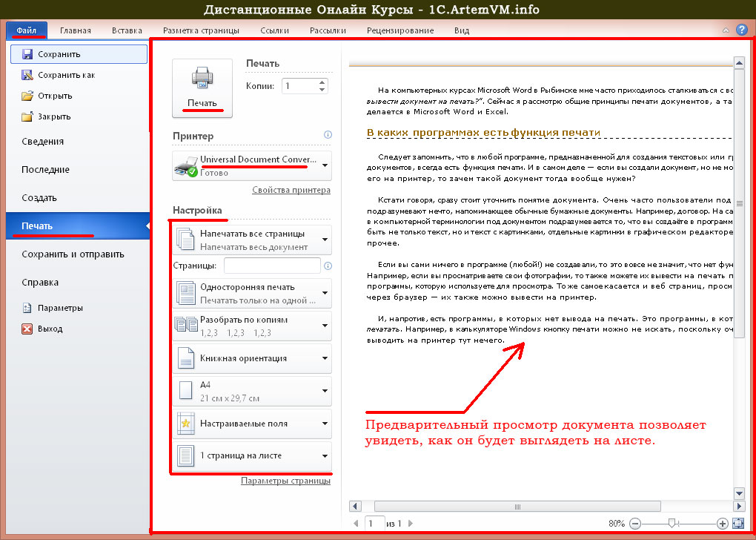Switch to the Рассылки tab
Image resolution: width=756 pixels, height=540 pixels.
pyautogui.click(x=328, y=30)
